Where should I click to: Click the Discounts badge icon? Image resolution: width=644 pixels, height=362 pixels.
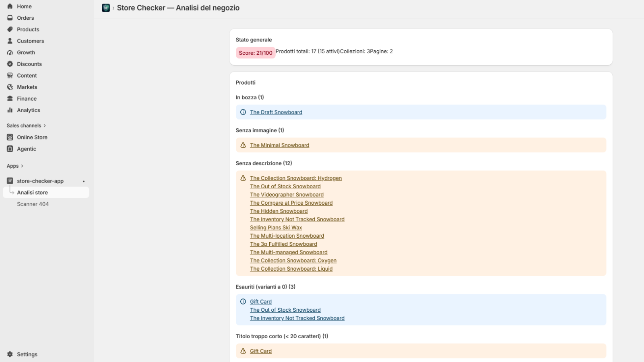10,64
